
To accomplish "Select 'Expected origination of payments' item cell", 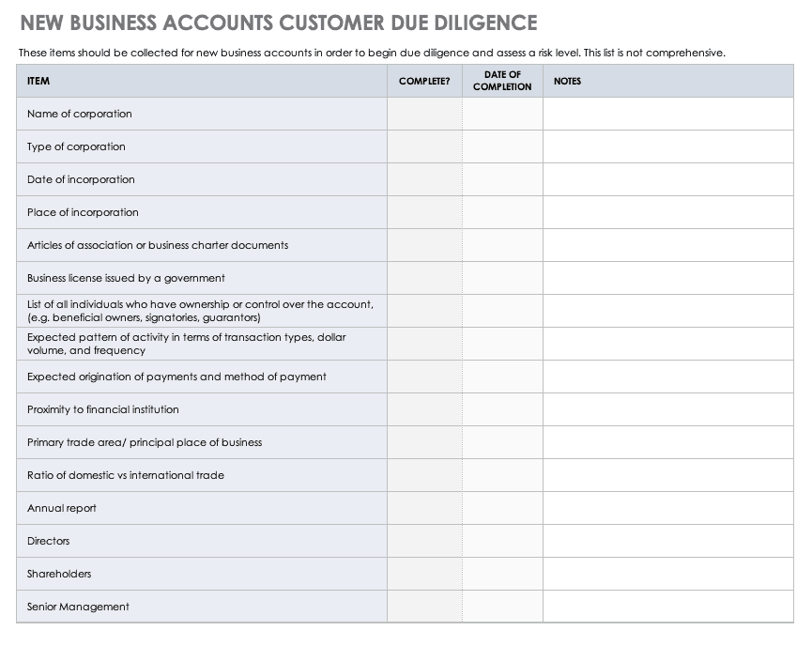I will tap(202, 377).
